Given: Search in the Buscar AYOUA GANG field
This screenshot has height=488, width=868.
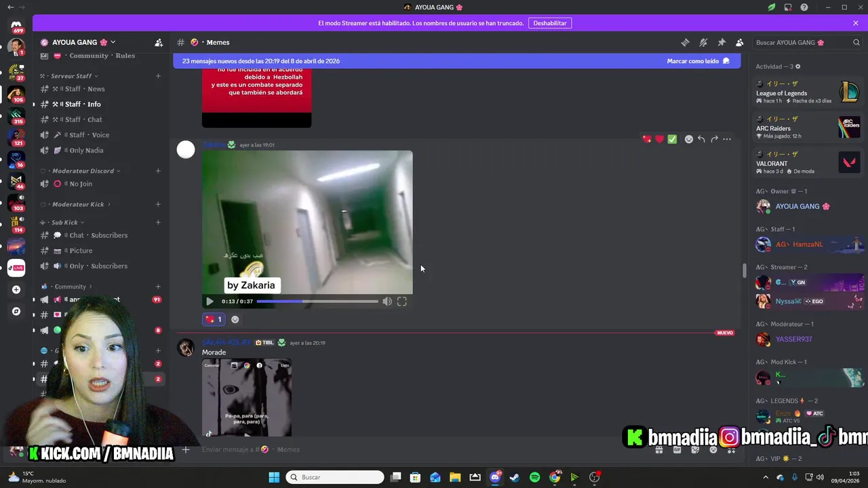Looking at the screenshot, I should pyautogui.click(x=808, y=42).
